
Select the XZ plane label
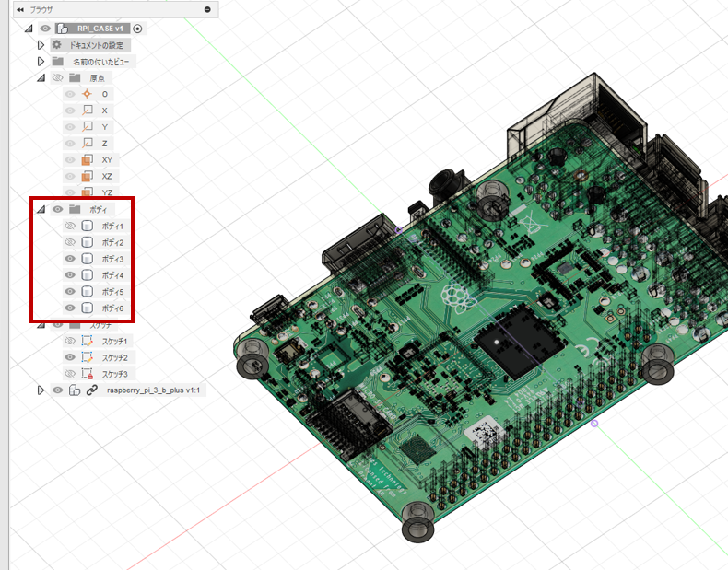(x=107, y=176)
